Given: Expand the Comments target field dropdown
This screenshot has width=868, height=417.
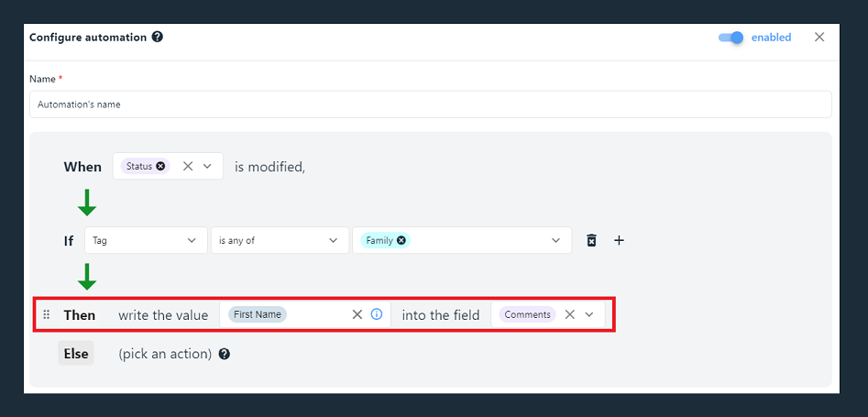Looking at the screenshot, I should pyautogui.click(x=589, y=314).
